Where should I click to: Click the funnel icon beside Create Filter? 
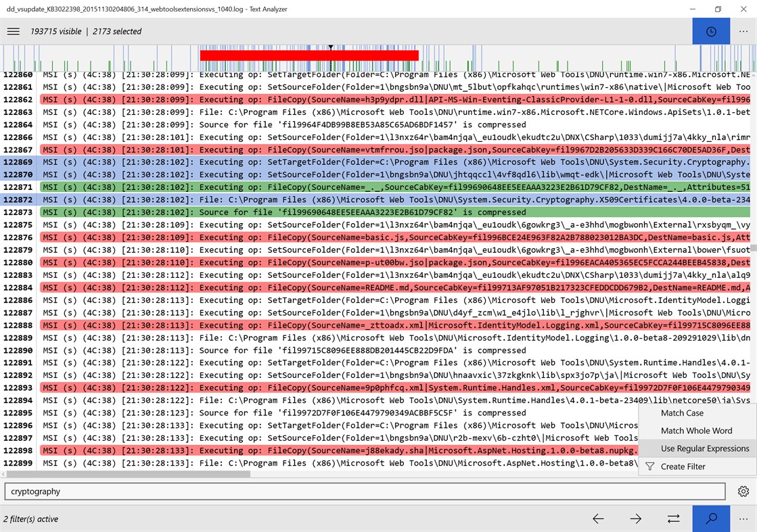coord(650,466)
